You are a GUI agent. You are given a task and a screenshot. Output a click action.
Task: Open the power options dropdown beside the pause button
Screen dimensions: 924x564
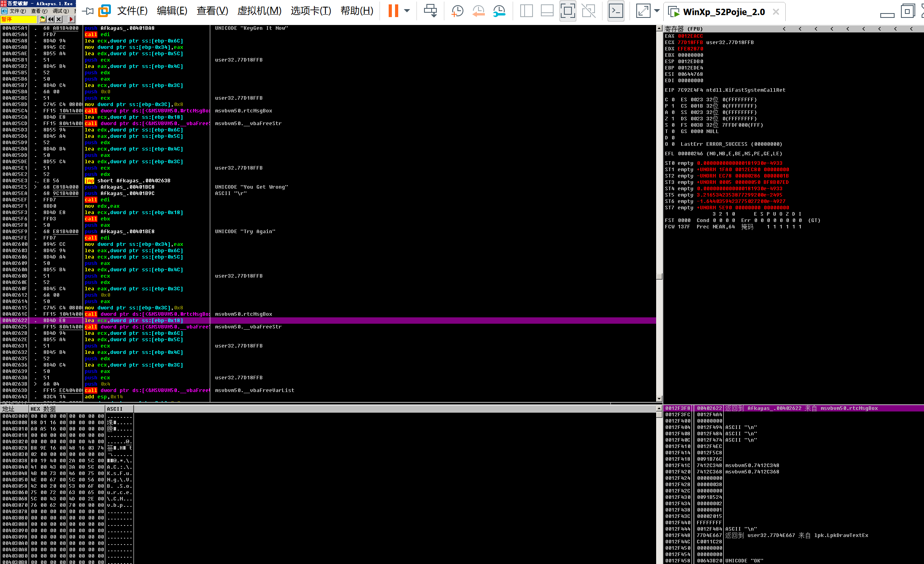tap(407, 11)
